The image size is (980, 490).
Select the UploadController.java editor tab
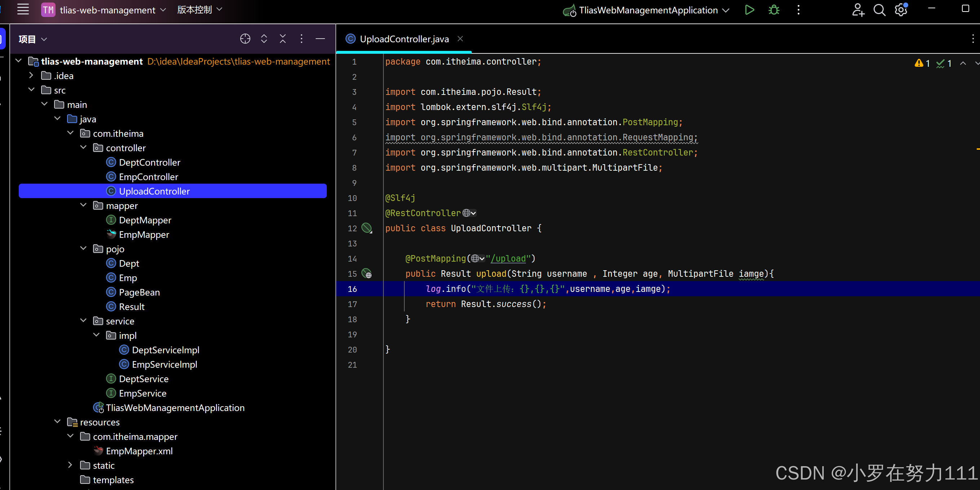pyautogui.click(x=404, y=39)
